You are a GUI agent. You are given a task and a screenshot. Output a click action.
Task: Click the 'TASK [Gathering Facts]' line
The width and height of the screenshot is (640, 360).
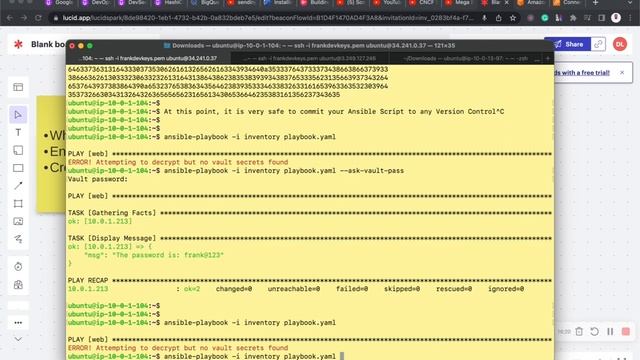(309, 213)
